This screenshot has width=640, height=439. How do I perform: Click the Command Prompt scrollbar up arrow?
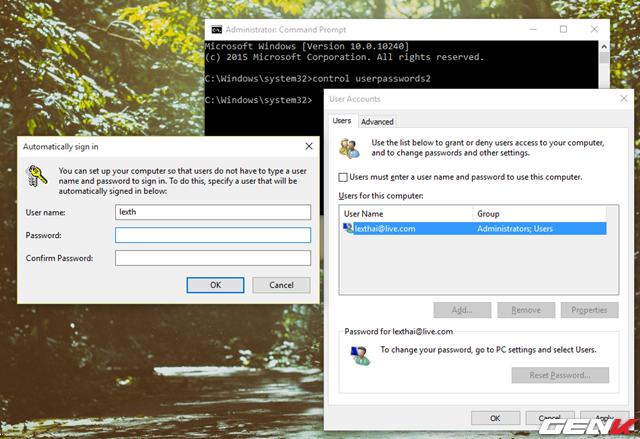click(x=604, y=47)
